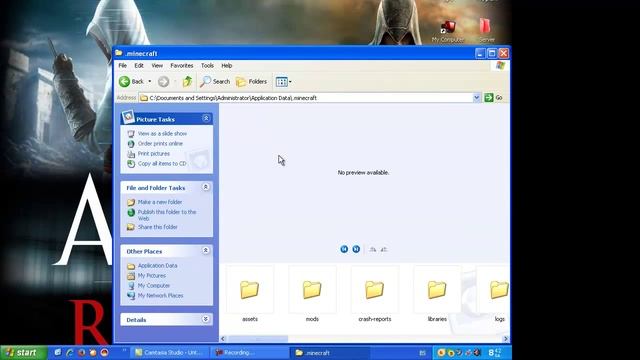Switch to Recording taskbar button
Viewport: 640px width, 360px height.
click(250, 353)
